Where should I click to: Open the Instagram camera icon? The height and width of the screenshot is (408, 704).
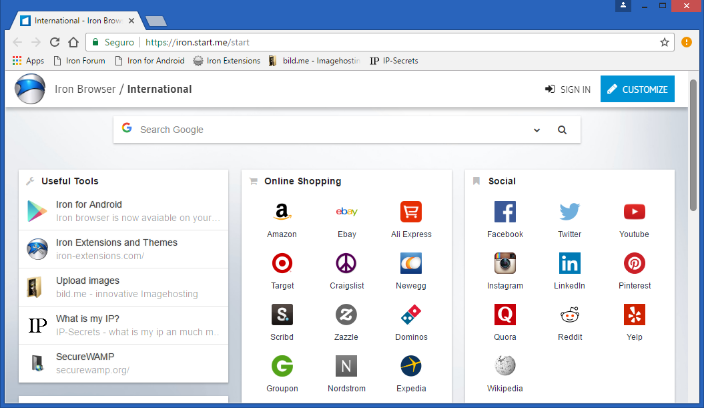point(505,263)
